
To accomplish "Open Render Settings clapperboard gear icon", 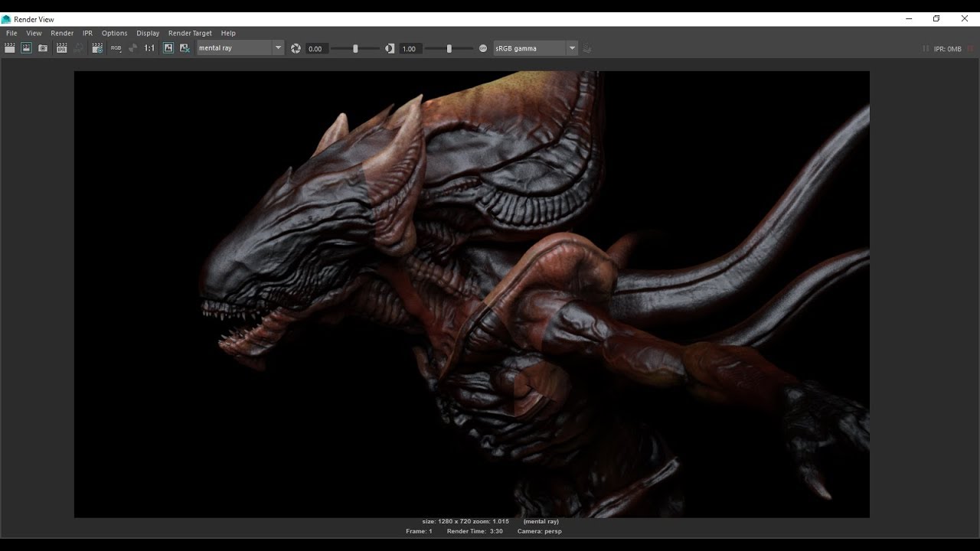I will (x=97, y=48).
